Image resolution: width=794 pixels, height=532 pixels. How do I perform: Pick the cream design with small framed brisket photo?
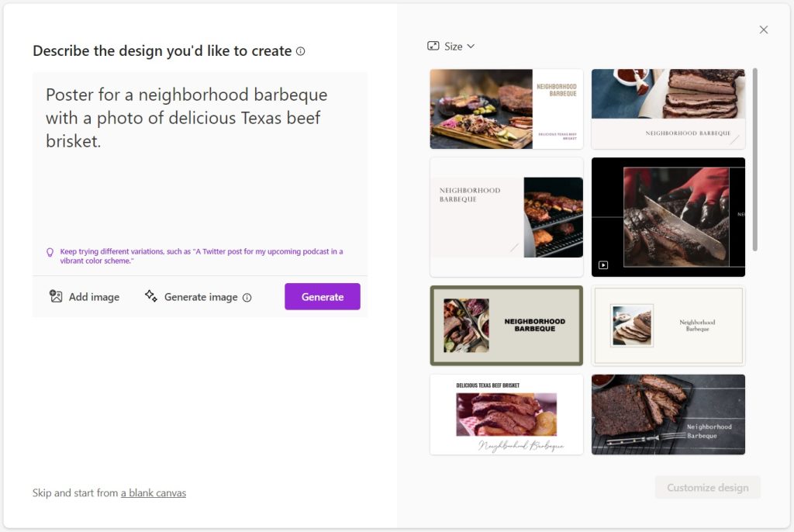click(668, 326)
